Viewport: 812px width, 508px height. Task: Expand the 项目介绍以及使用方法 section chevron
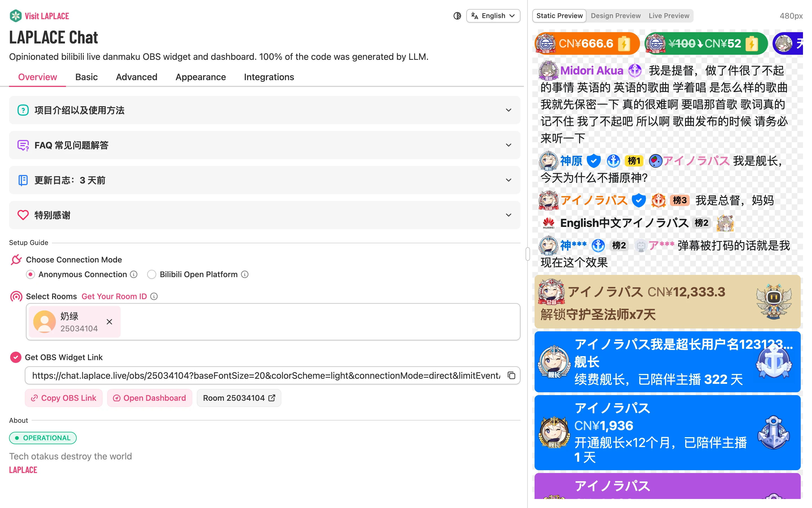click(x=508, y=110)
